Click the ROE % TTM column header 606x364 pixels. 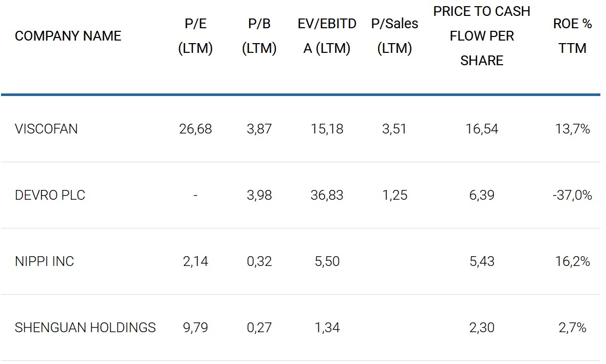(572, 36)
